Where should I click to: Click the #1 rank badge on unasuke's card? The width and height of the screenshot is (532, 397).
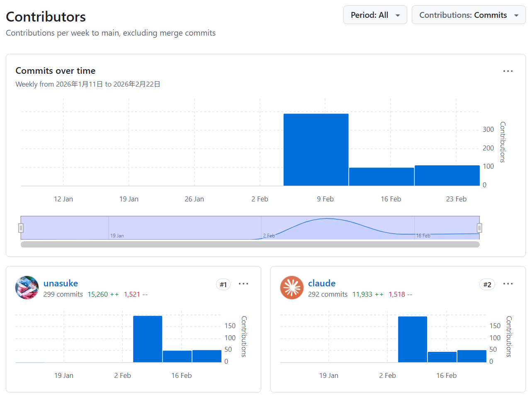[x=223, y=284]
